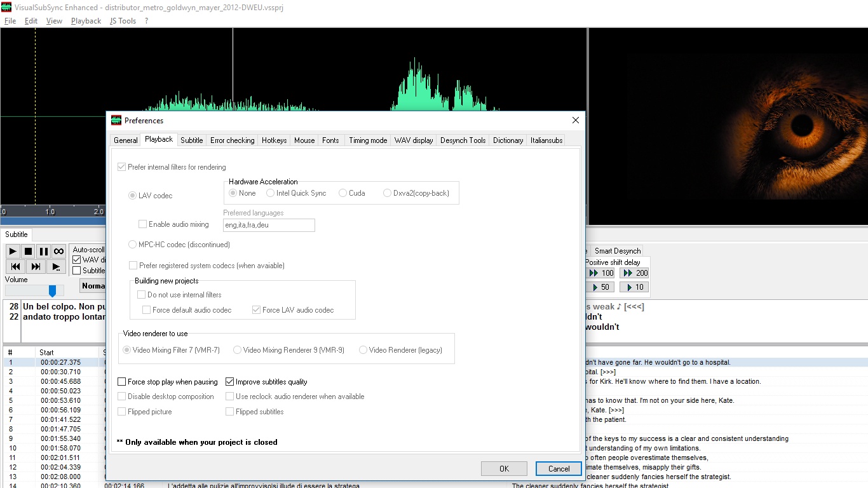Screen dimensions: 868x488
Task: Uncheck Improve subtitles quality
Action: [x=267, y=382]
